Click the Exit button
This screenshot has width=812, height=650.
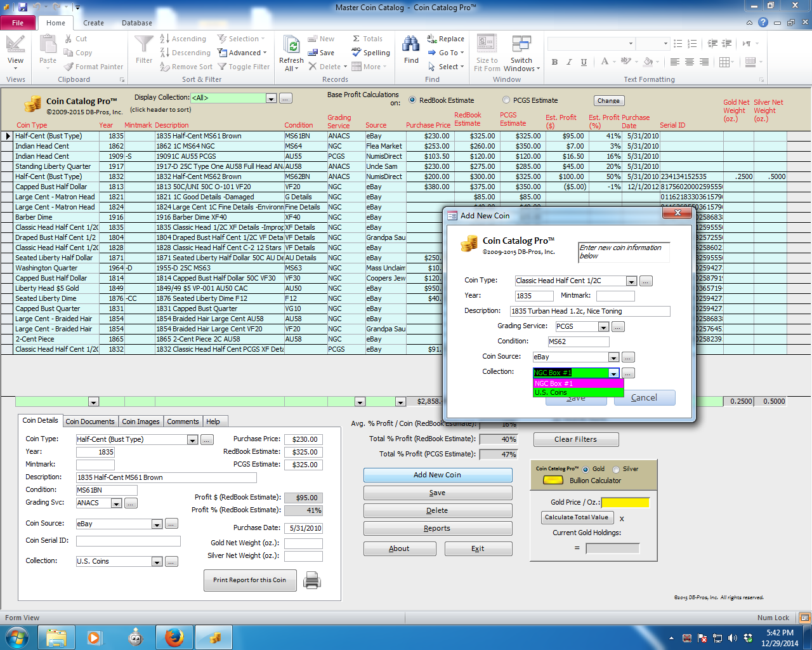coord(478,548)
